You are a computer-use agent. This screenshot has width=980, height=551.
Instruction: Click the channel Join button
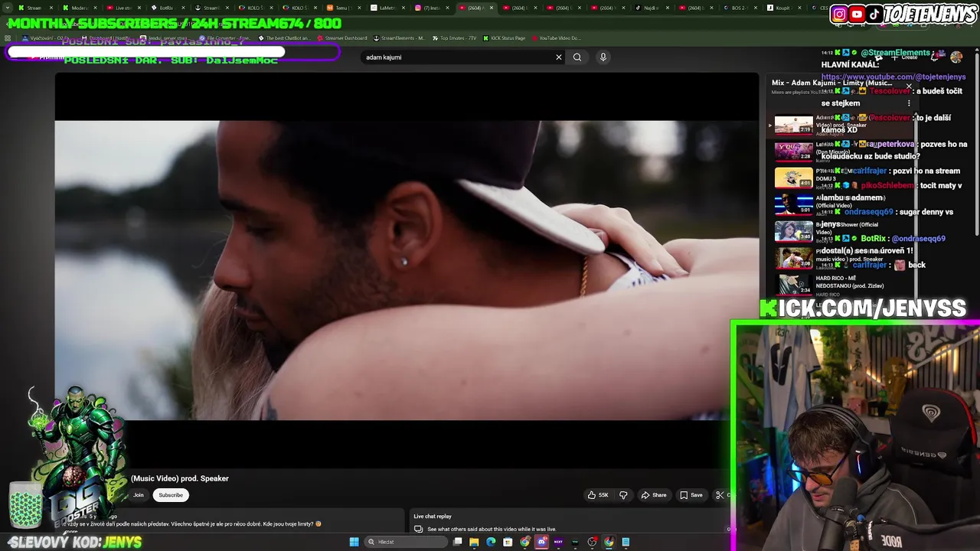pos(139,495)
